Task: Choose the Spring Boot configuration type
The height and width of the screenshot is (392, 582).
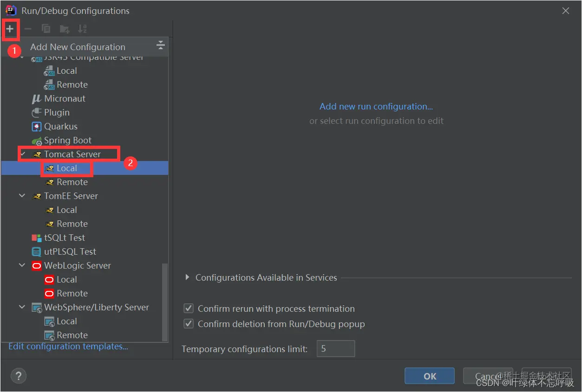Action: [68, 141]
